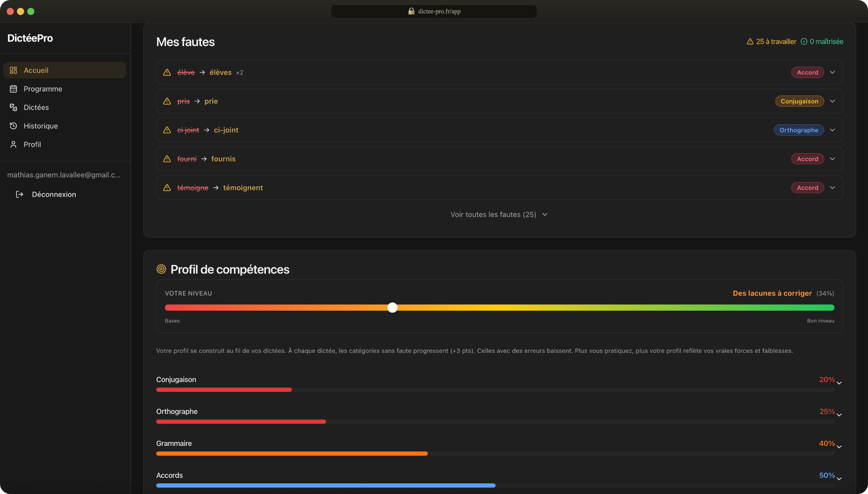This screenshot has width=868, height=494.
Task: Expand the ci-joint fault row chevron
Action: (x=832, y=130)
